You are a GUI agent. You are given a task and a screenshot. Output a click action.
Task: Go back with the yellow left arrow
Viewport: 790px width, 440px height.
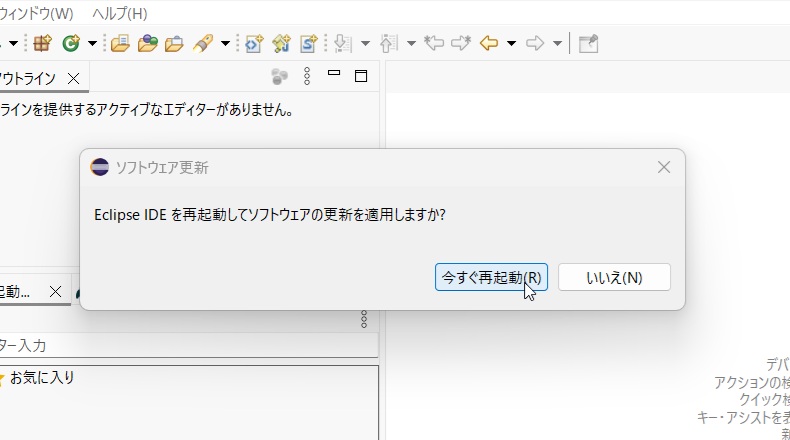[489, 43]
